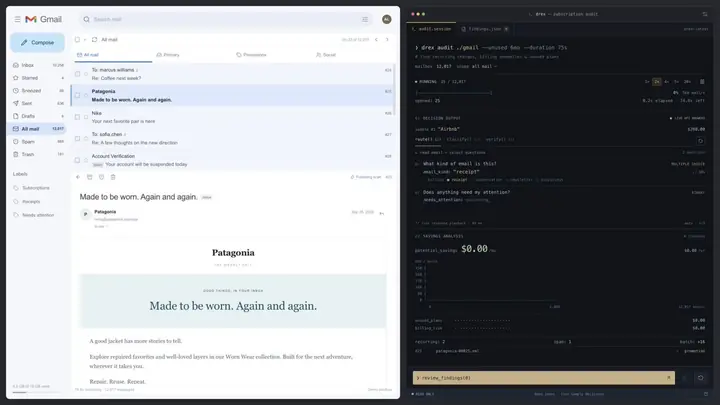Viewport: 720px width, 405px height.
Task: Star the Account Verification email
Action: (x=86, y=160)
